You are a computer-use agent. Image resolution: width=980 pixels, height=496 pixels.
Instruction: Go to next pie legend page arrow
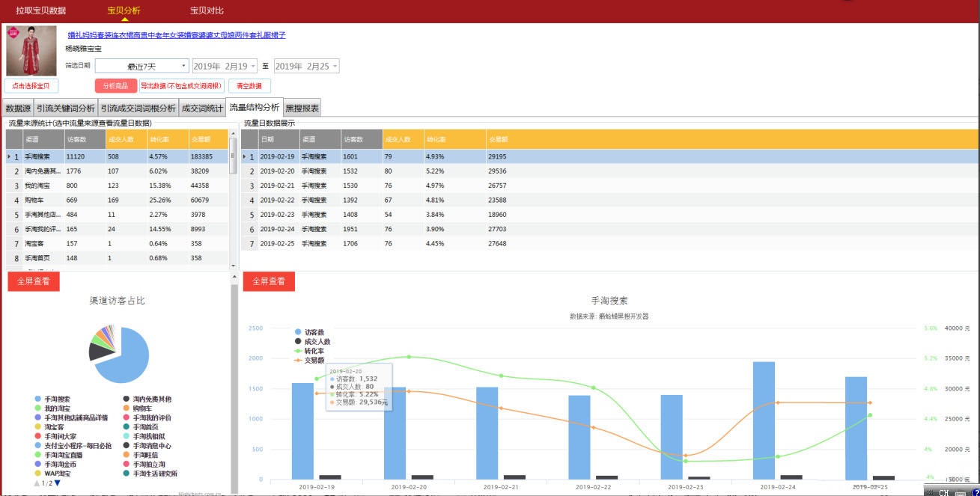(58, 483)
